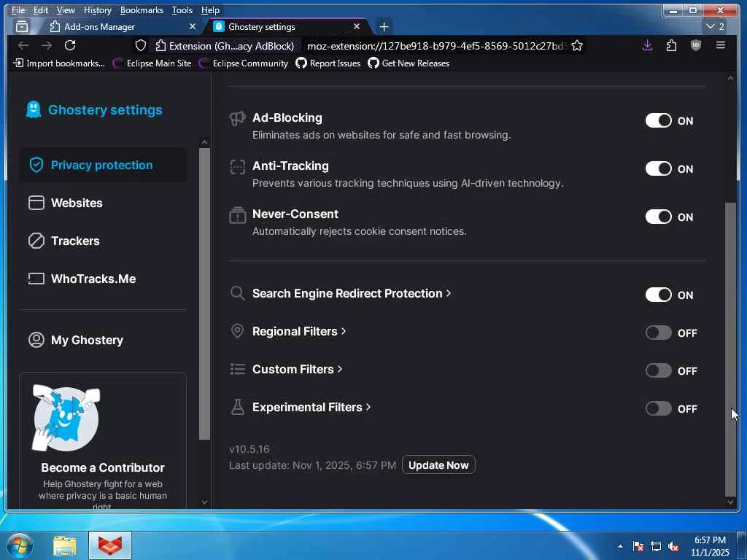Turn off the Ad-Blocking toggle

(659, 120)
